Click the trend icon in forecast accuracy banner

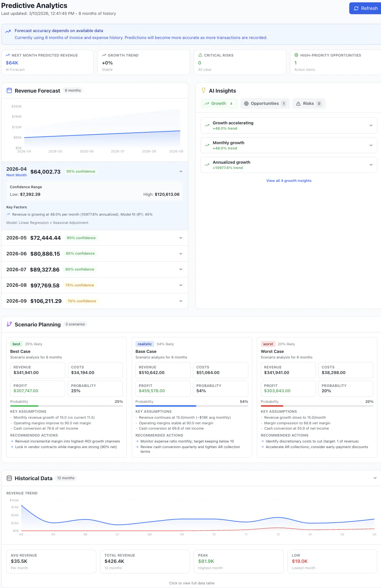coord(8,31)
